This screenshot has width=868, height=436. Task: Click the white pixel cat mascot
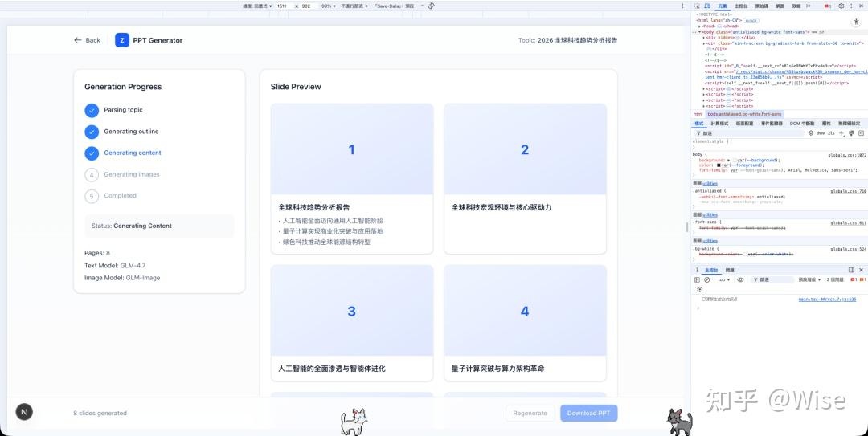pyautogui.click(x=354, y=422)
